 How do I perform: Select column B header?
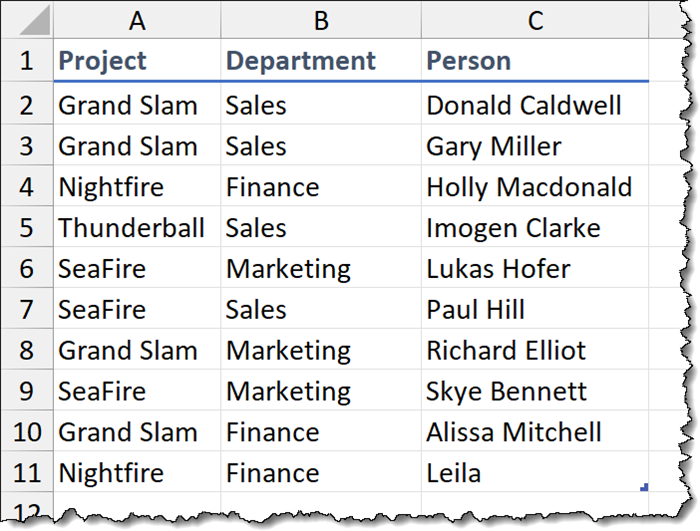tap(321, 21)
